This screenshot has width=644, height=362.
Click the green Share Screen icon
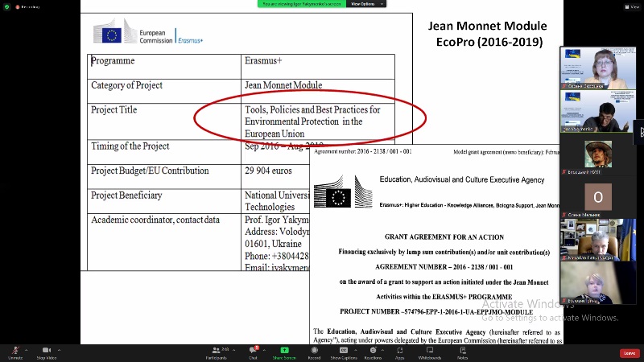(284, 350)
